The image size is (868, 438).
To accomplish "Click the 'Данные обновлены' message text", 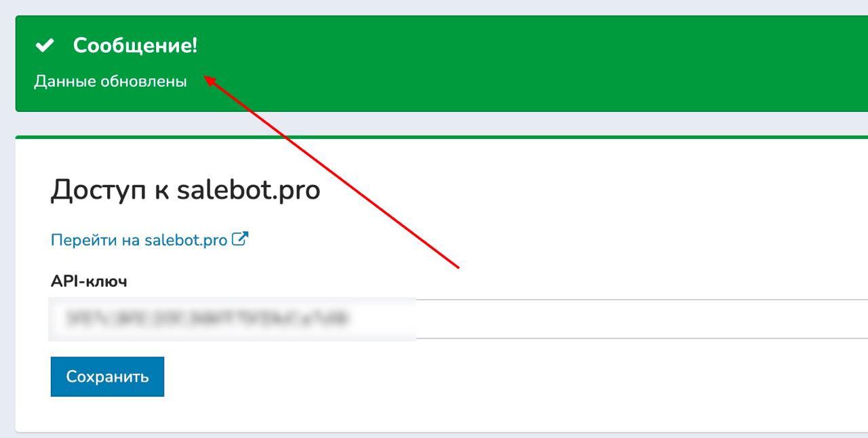I will [111, 82].
